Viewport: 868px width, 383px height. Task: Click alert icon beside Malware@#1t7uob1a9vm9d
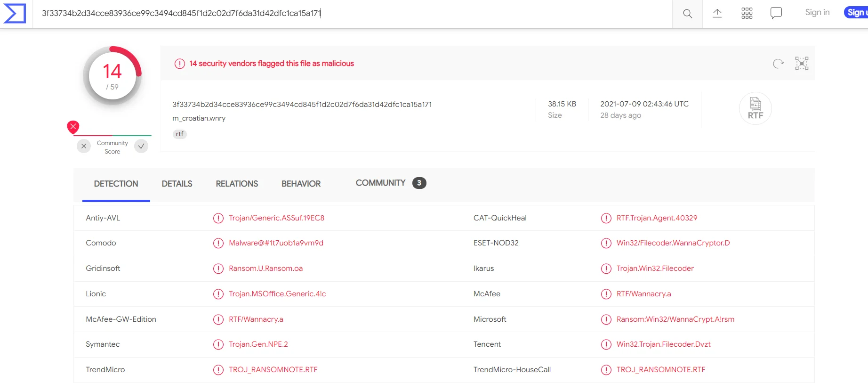(218, 243)
